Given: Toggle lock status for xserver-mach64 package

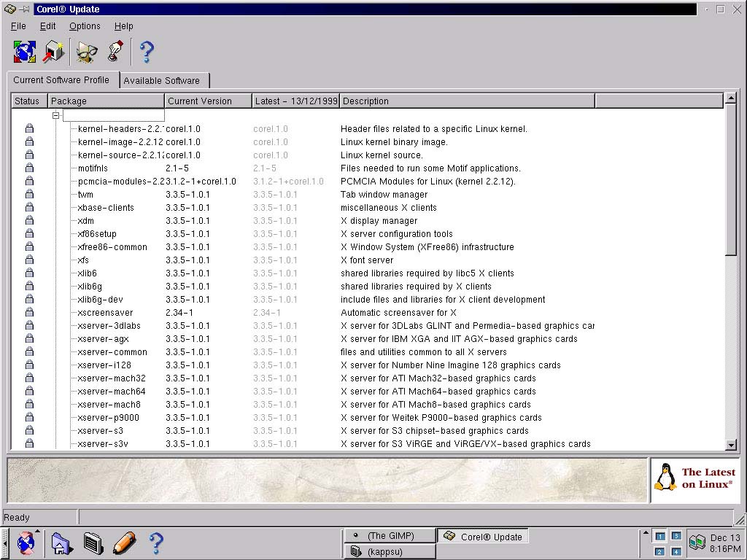Looking at the screenshot, I should 29,392.
